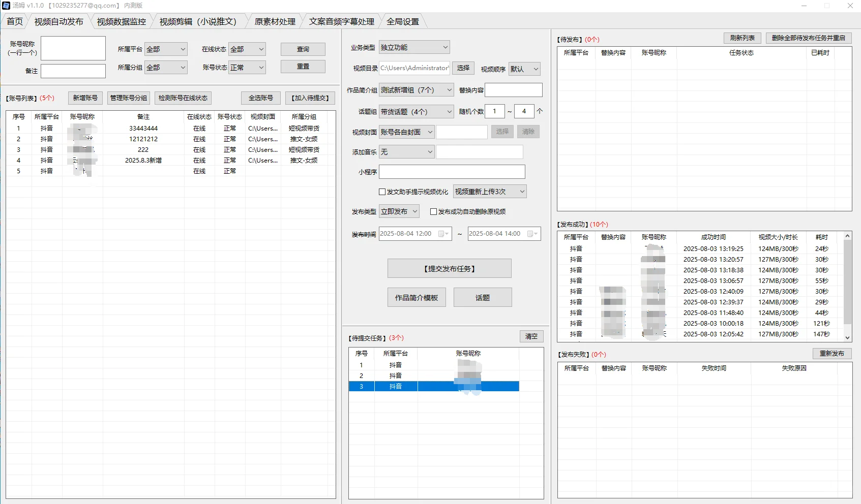This screenshot has height=504, width=861.
Task: Click up arrow of 发布成功 scrollbar
Action: (x=847, y=236)
